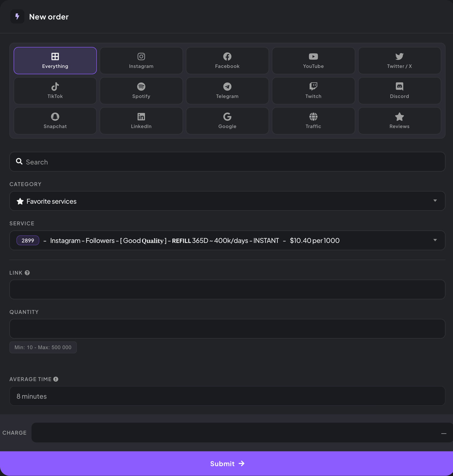Toggle the Everything filter selection
The image size is (453, 476).
[x=55, y=60]
